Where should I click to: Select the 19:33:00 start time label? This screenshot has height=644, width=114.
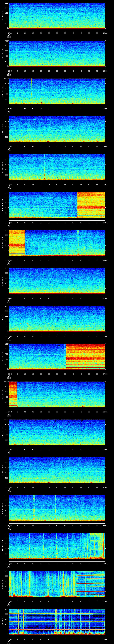[x=9, y=639]
